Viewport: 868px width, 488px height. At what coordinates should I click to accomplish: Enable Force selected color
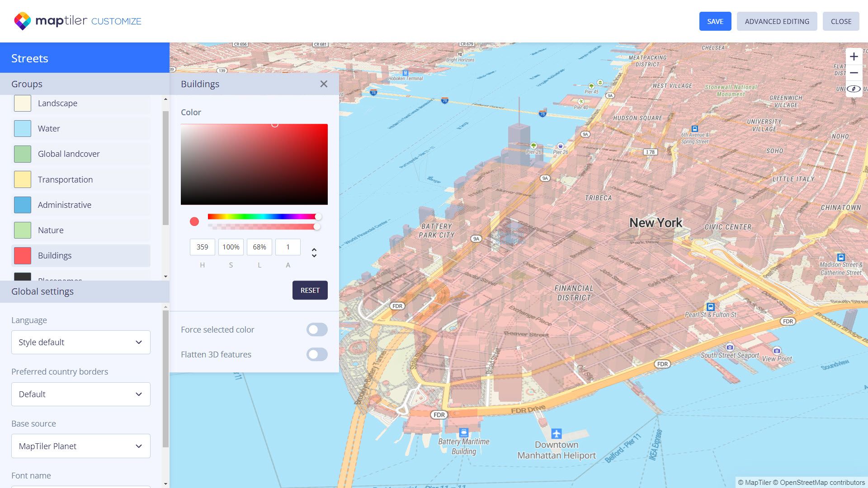(317, 329)
